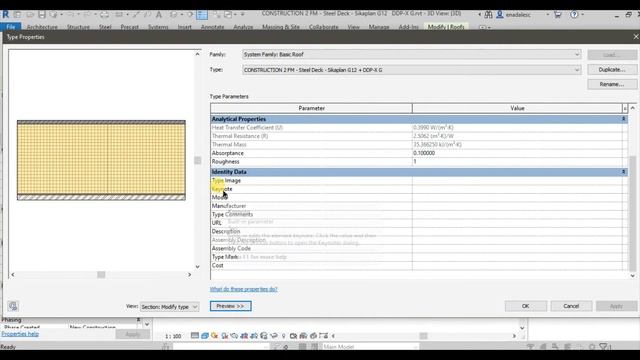Image resolution: width=640 pixels, height=360 pixels.
Task: Open the Type dropdown for CONSTRUCTION 2 FM
Action: [x=411, y=70]
